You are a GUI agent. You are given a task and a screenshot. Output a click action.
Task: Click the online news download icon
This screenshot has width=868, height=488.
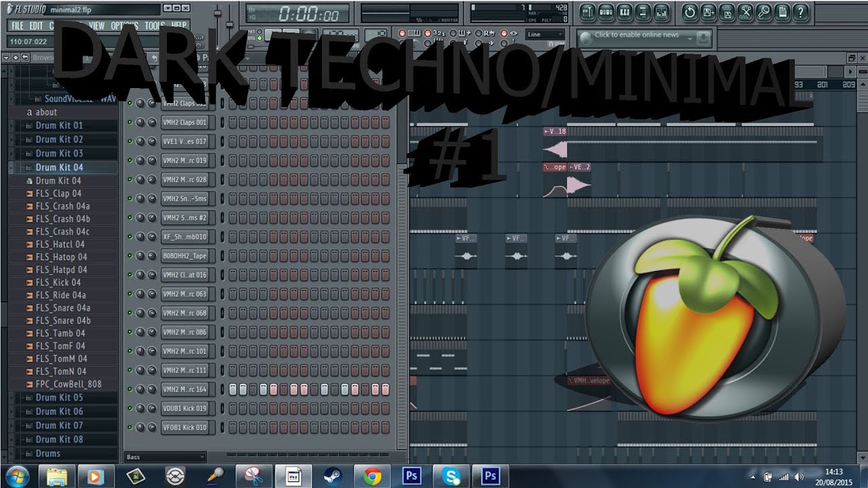click(x=703, y=39)
